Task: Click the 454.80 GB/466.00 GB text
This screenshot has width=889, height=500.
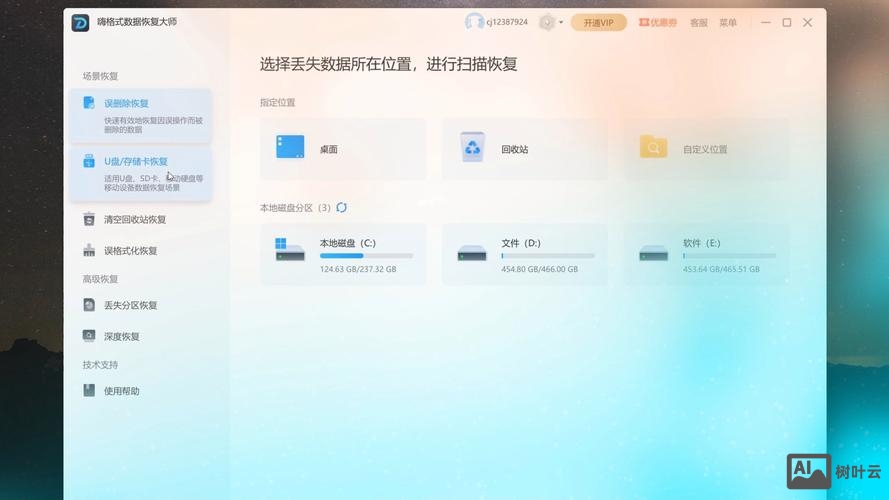Action: [539, 269]
